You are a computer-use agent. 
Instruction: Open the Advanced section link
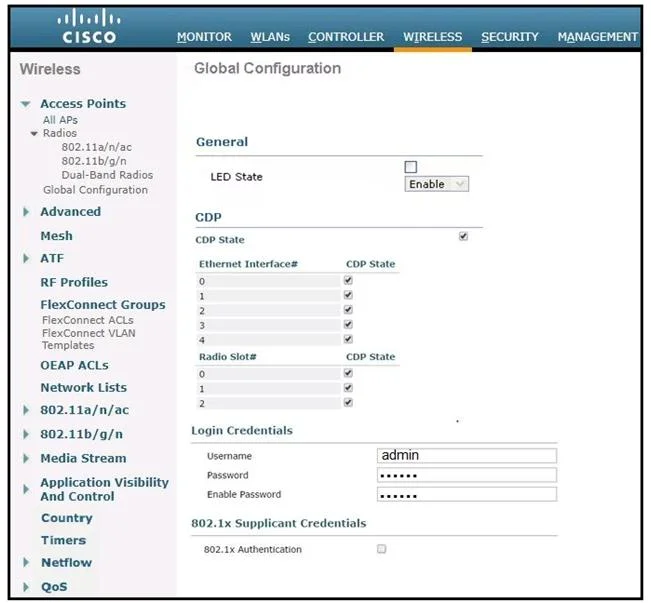[x=71, y=212]
